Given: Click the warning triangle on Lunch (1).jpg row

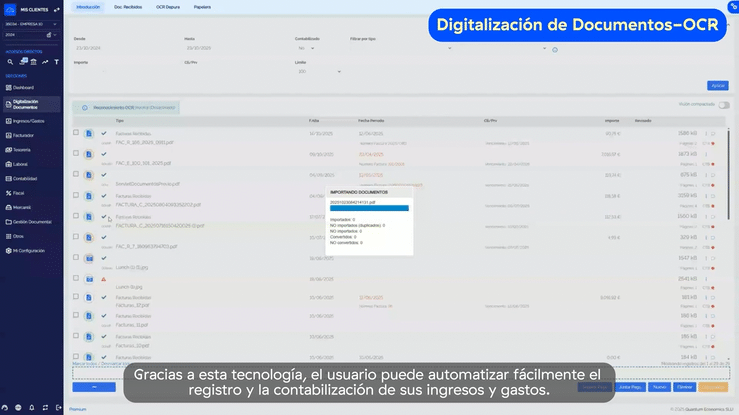Looking at the screenshot, I should (x=104, y=279).
